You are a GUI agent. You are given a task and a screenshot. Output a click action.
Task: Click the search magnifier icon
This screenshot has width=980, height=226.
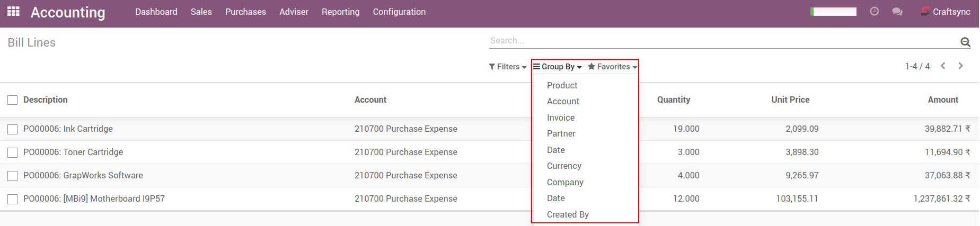pyautogui.click(x=965, y=42)
